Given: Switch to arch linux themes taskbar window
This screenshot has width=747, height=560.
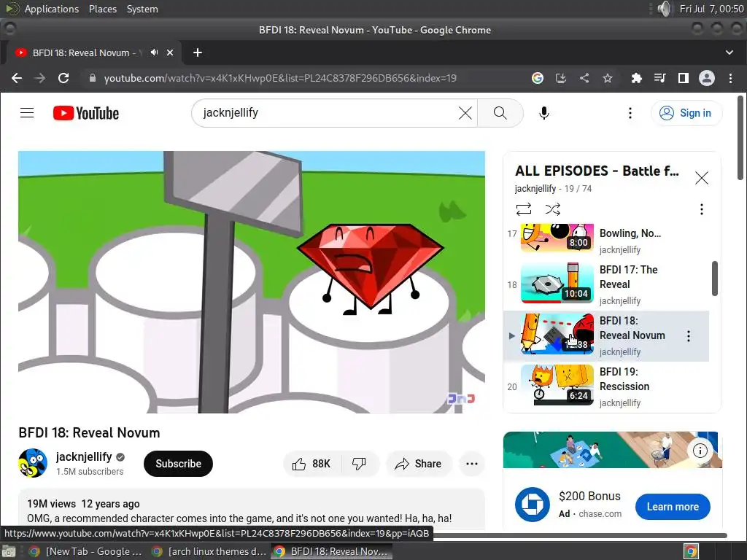Looking at the screenshot, I should tap(209, 551).
